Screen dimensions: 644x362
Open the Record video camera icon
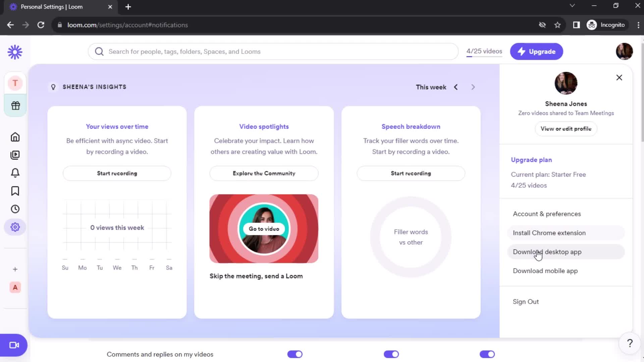tap(13, 345)
